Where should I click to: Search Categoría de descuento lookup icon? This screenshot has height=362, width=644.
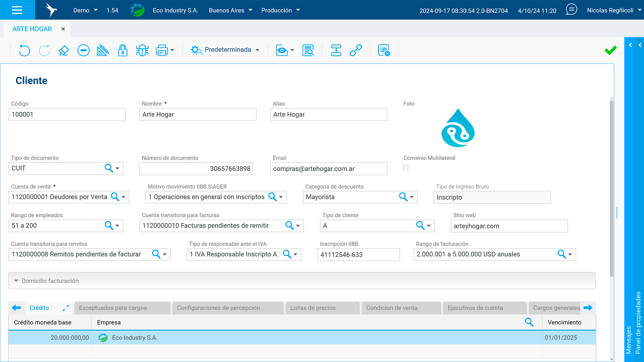click(x=403, y=197)
